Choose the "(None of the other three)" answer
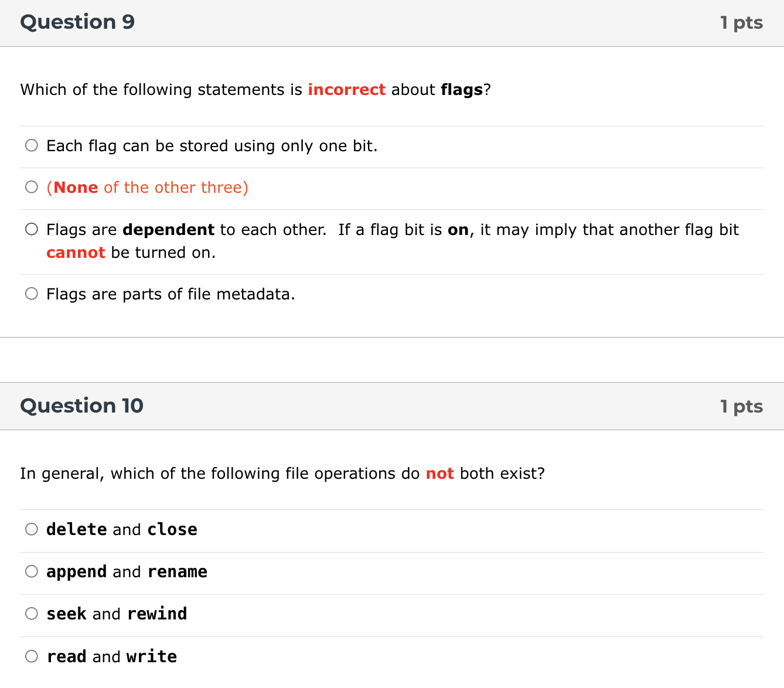784x688 pixels. coord(31,187)
